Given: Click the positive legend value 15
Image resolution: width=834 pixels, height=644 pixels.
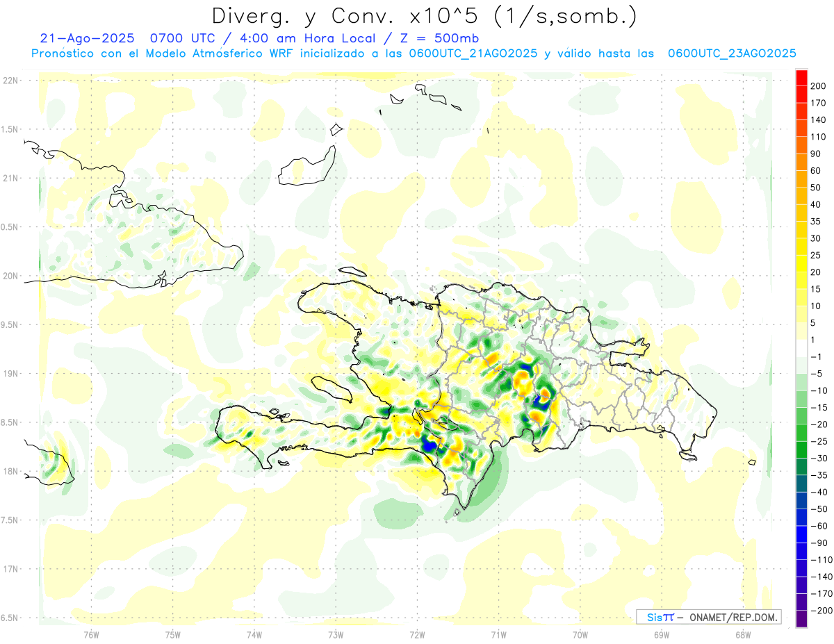Looking at the screenshot, I should coord(816,289).
